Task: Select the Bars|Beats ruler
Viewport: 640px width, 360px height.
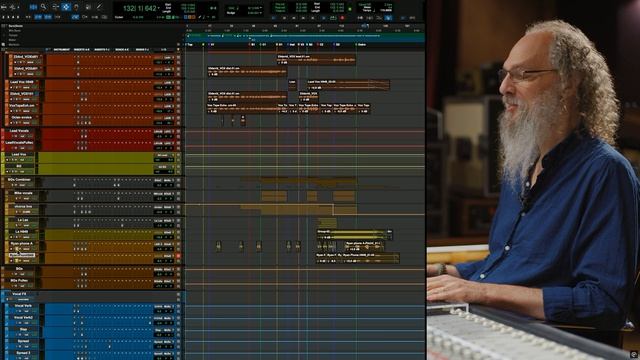Action: click(x=16, y=26)
